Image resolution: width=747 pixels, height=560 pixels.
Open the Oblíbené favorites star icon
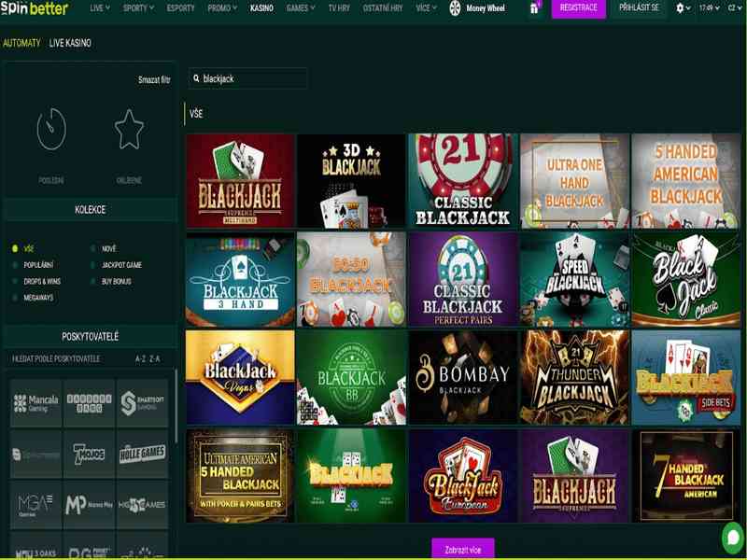click(129, 130)
